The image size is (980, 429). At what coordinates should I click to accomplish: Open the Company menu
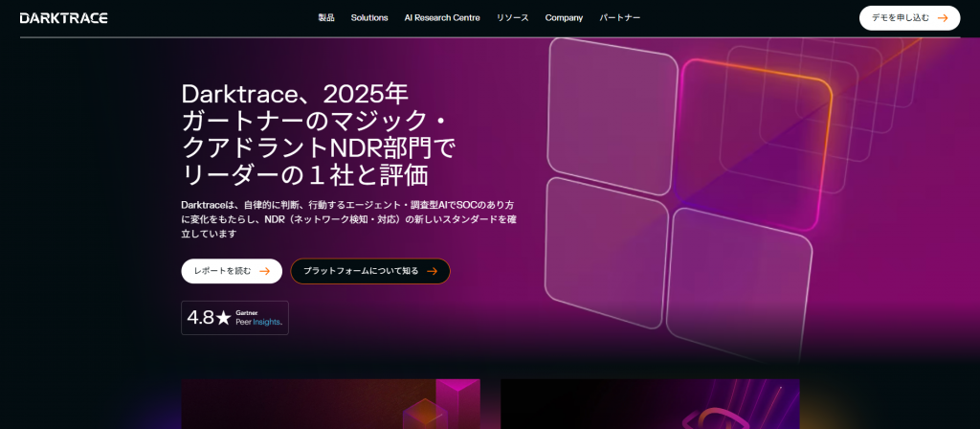pyautogui.click(x=564, y=18)
